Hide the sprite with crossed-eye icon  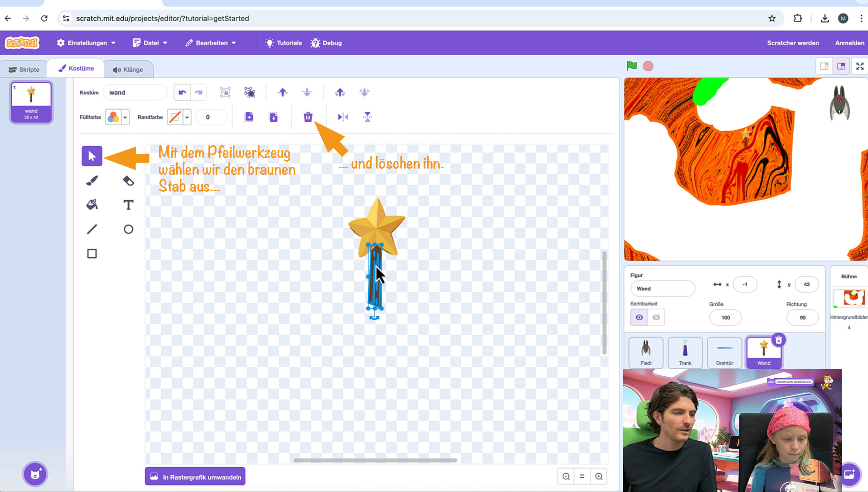[656, 317]
